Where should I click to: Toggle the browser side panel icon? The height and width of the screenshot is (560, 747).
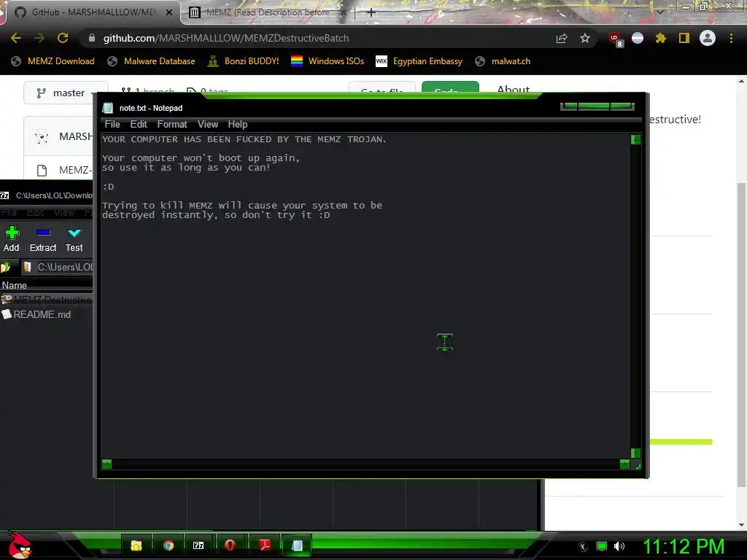point(684,38)
